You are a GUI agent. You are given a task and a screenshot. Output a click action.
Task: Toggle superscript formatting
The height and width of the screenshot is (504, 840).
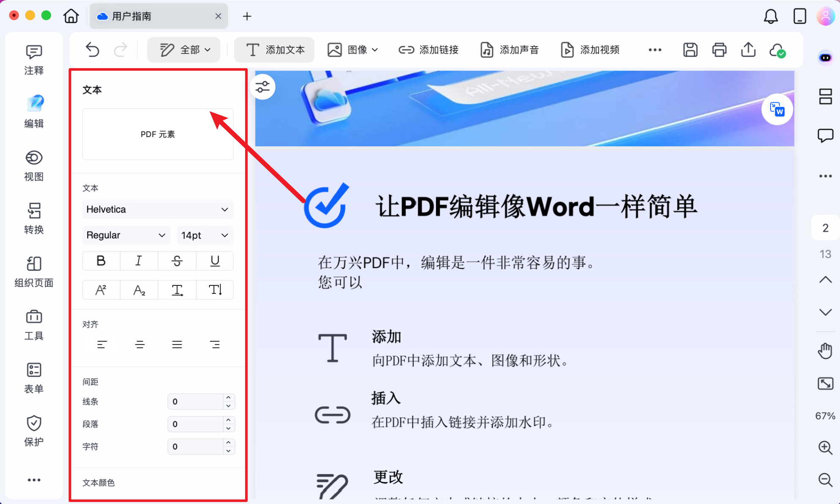[101, 290]
